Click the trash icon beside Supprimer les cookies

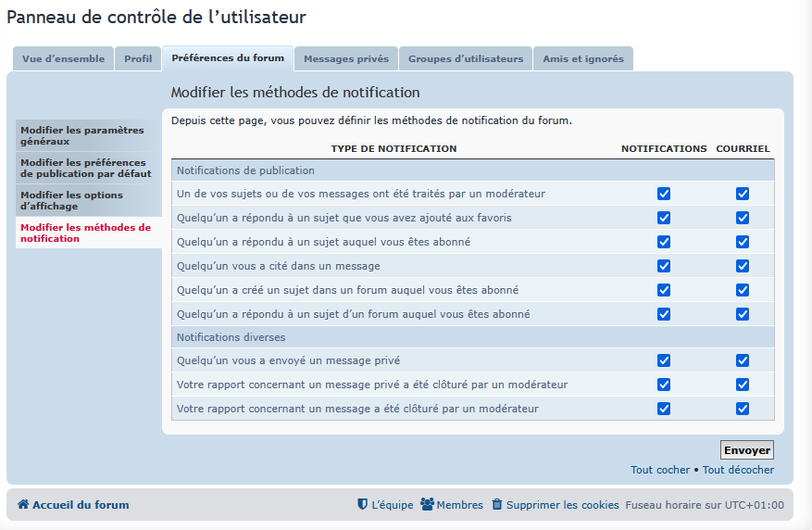point(497,504)
